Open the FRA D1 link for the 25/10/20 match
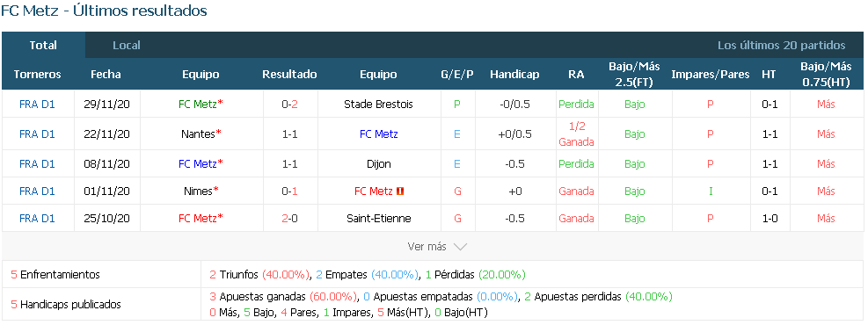 (37, 219)
